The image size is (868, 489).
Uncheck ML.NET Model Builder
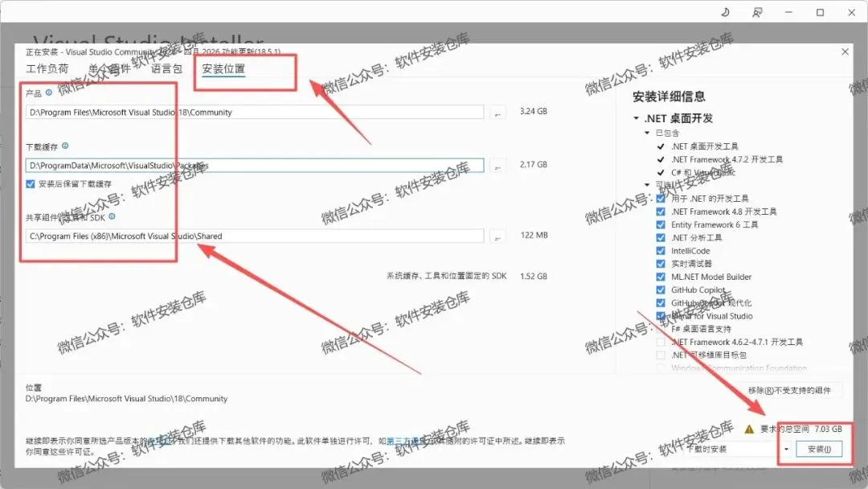click(661, 277)
